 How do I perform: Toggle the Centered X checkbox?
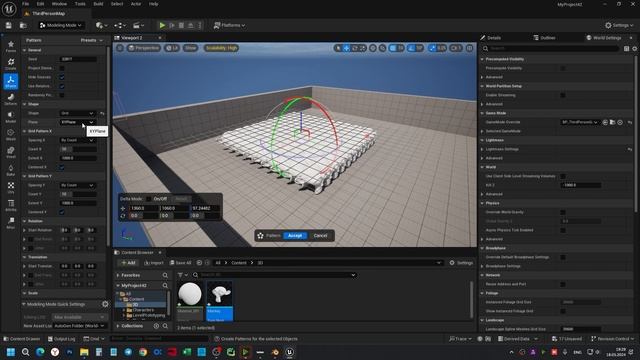point(62,167)
